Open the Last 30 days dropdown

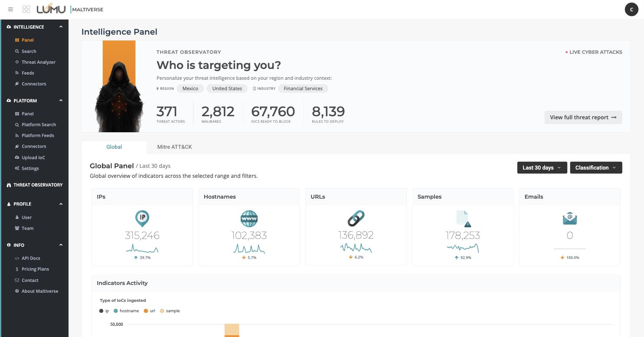542,167
